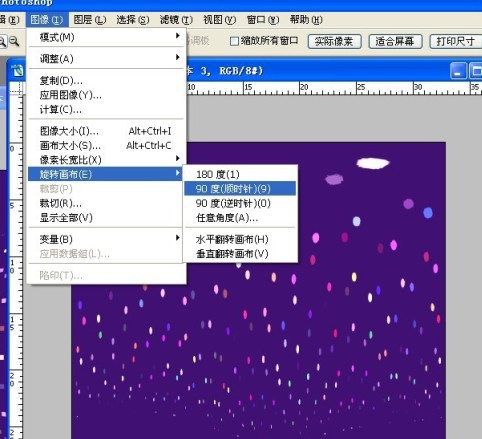Toggle the 缩放所有窗口 checkbox

coord(235,41)
